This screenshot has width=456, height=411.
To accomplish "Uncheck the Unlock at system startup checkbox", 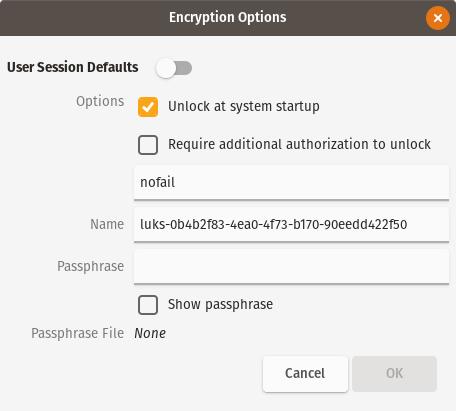I will coord(148,107).
